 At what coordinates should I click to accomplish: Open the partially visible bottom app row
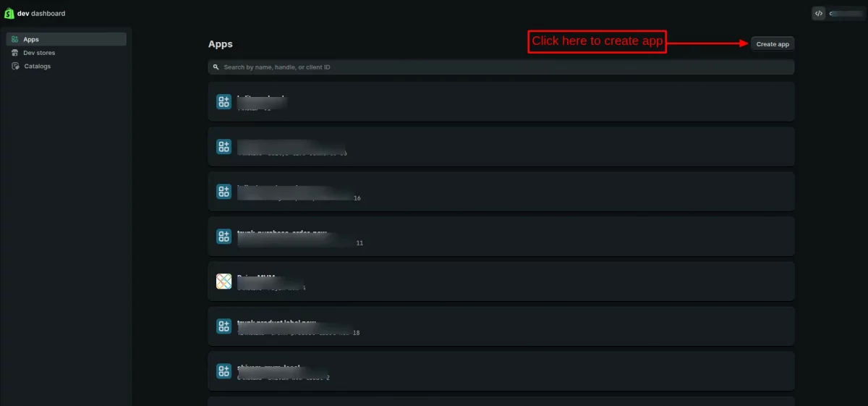tap(501, 401)
